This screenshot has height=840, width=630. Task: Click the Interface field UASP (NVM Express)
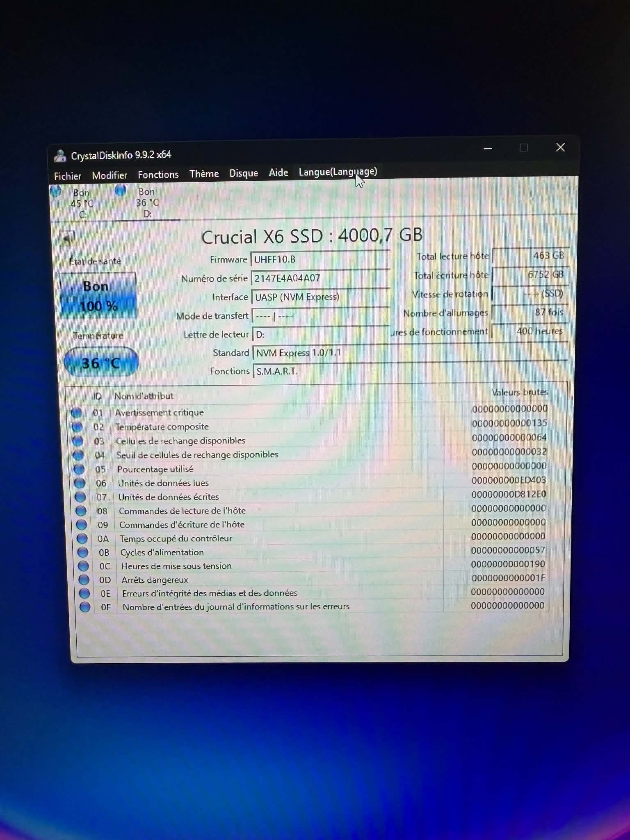point(321,297)
